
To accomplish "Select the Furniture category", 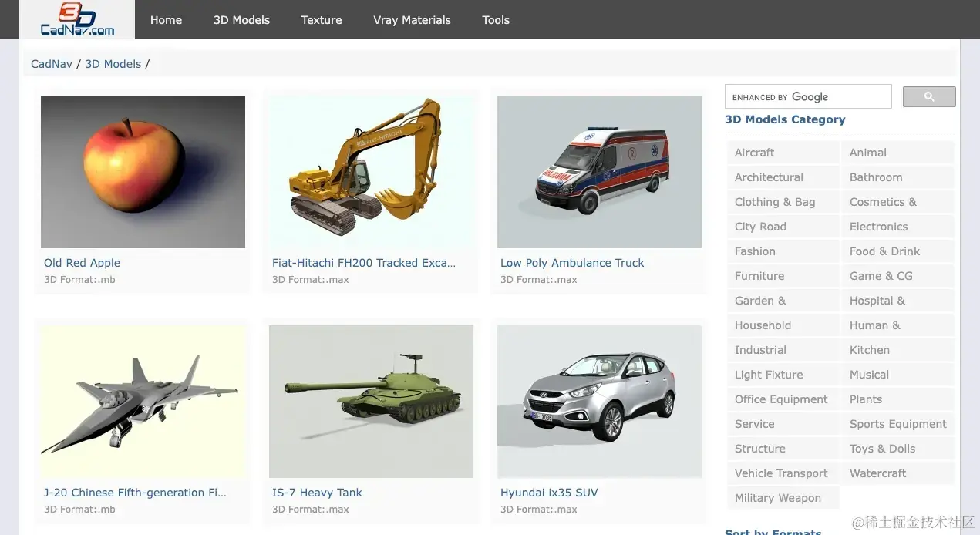I will tap(783, 276).
